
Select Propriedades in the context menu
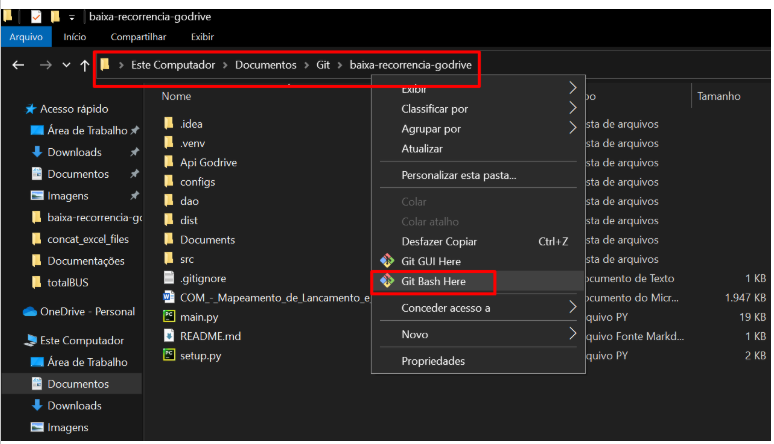click(433, 361)
